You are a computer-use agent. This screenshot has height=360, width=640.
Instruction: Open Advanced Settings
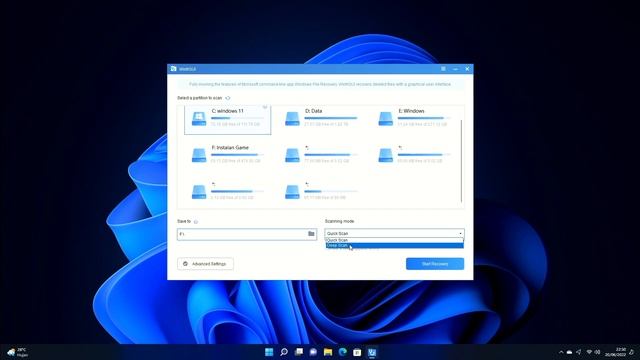point(205,264)
